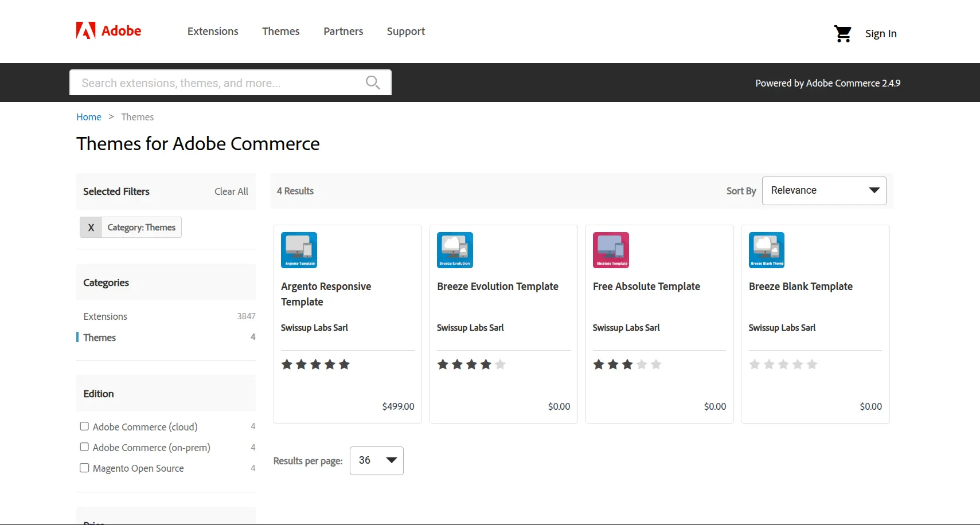Open the Partners menu

pos(343,32)
